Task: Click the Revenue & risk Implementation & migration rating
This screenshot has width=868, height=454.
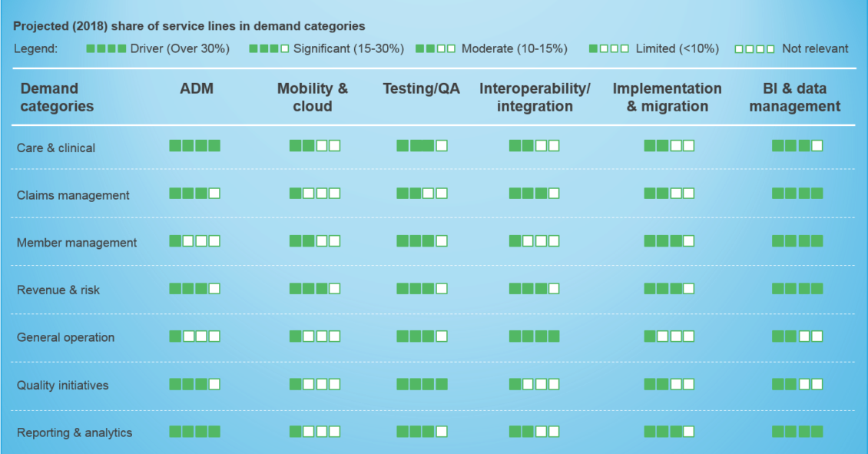Action: tap(669, 289)
